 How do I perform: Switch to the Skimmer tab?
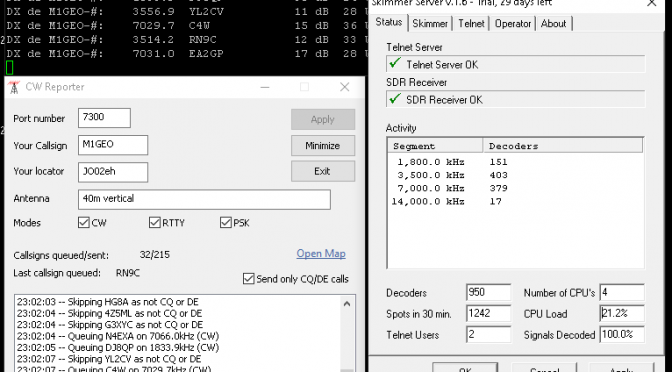(430, 24)
